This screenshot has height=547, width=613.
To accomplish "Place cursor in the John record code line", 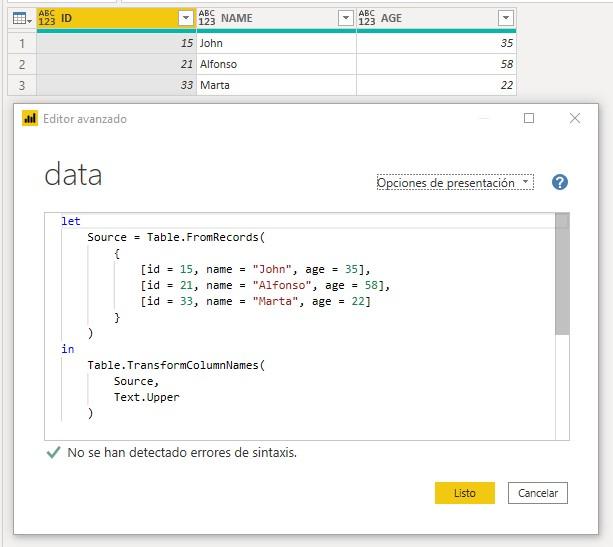I will pyautogui.click(x=255, y=269).
